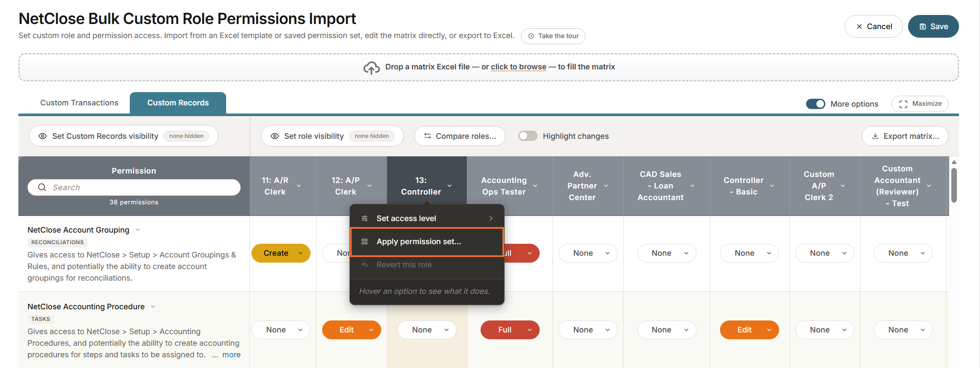
Task: Open Full dropdown for Accounting Ops Tester Accounting Procedure
Action: coord(510,330)
